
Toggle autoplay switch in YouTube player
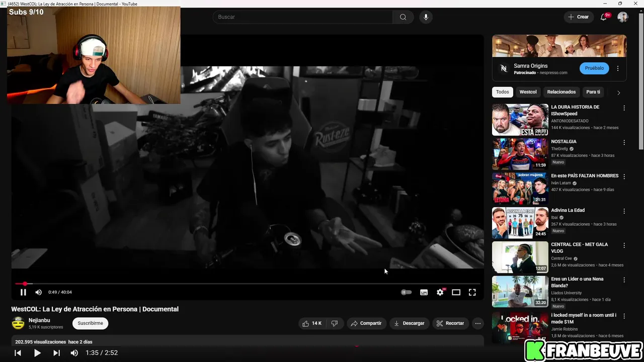407,292
